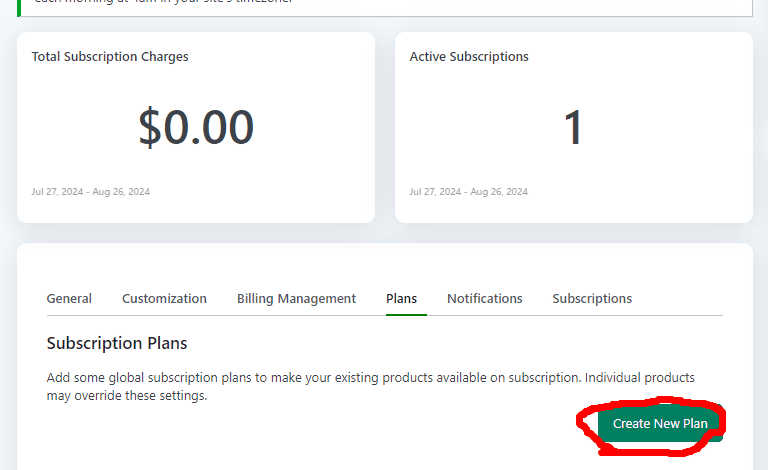This screenshot has width=768, height=470.
Task: Select the $0.00 charges amount
Action: pos(196,127)
